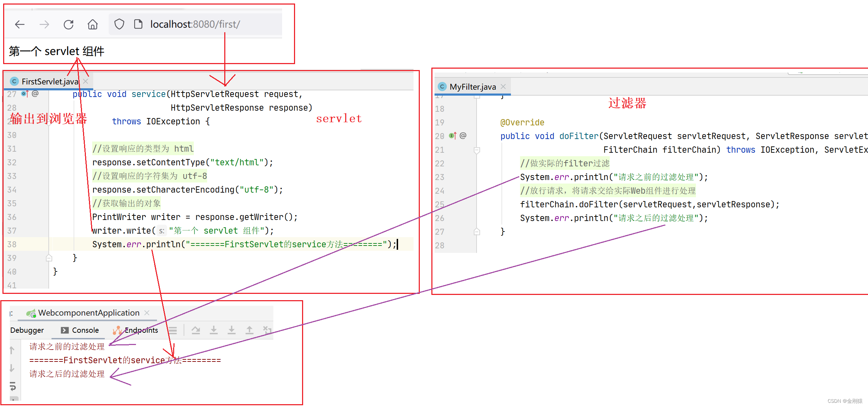Go to the browser home page
Screen dimensions: 868x407
tap(93, 24)
